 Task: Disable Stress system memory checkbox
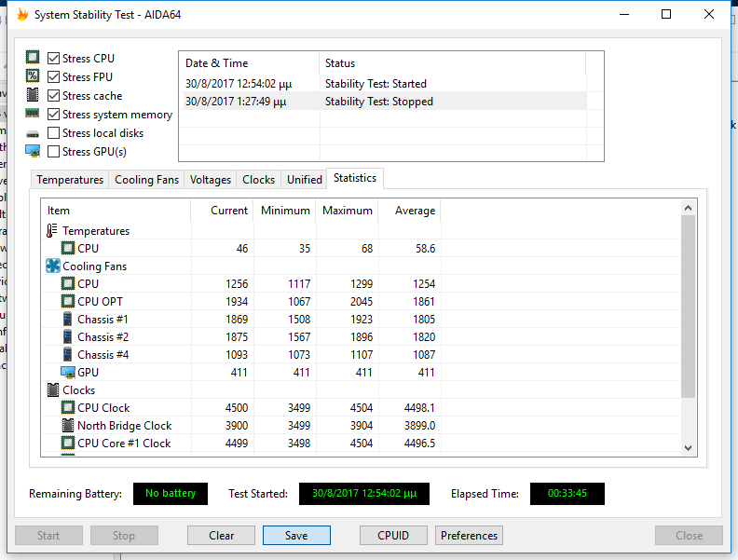[x=54, y=115]
